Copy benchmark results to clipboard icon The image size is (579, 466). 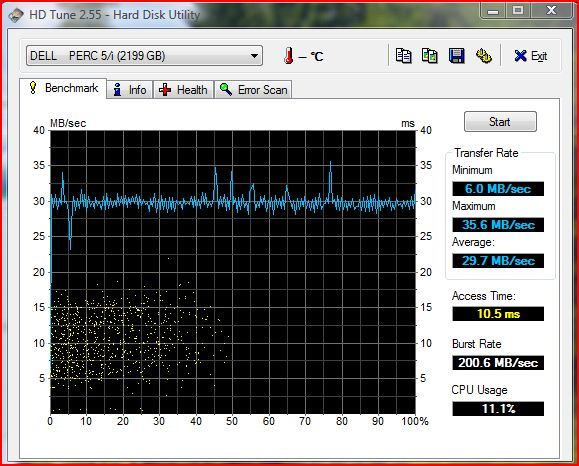point(403,56)
